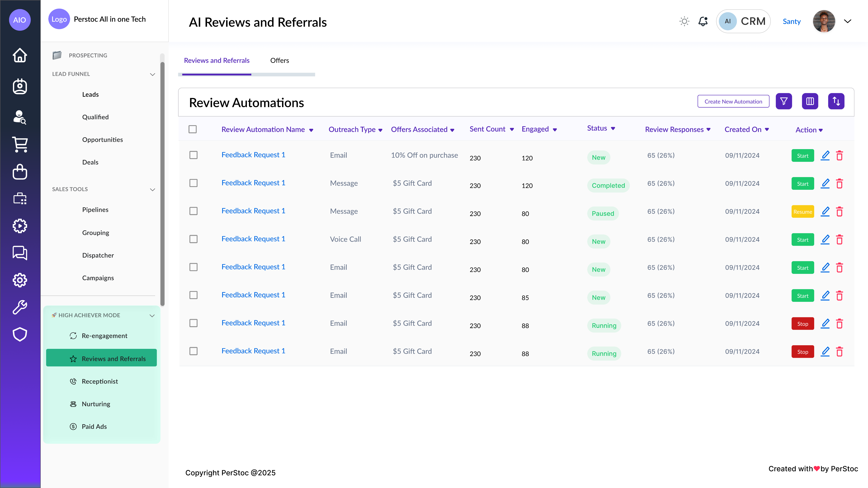The width and height of the screenshot is (868, 488).
Task: Click the sort arrows icon button
Action: click(836, 101)
